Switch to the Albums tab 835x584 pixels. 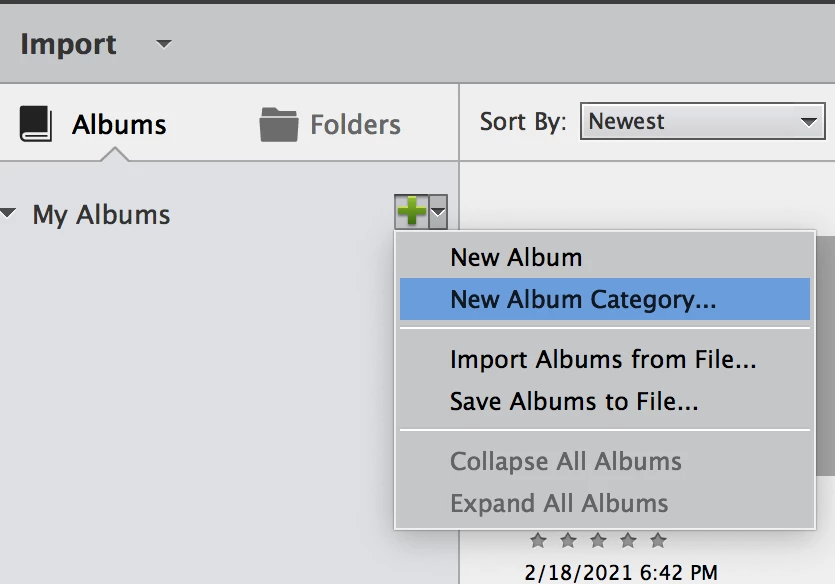pos(93,125)
